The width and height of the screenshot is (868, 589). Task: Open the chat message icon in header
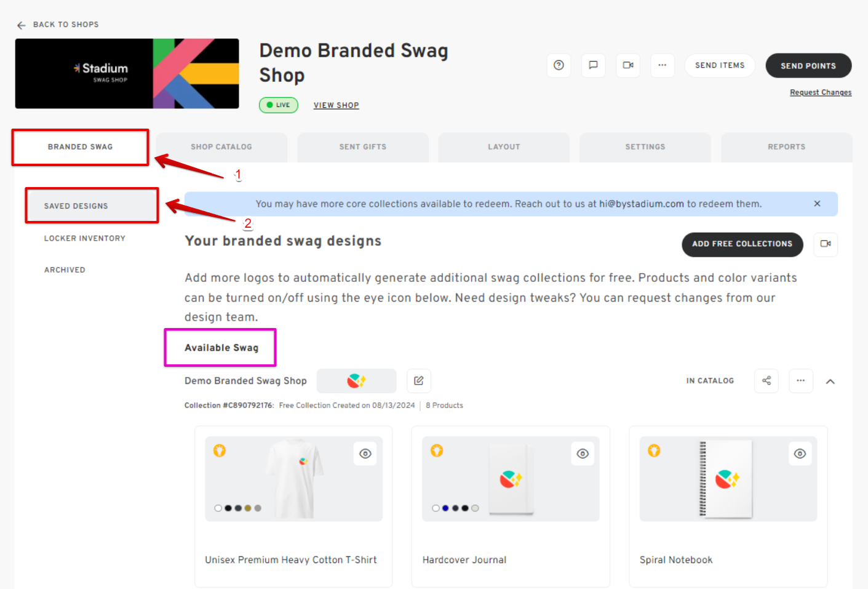(593, 65)
